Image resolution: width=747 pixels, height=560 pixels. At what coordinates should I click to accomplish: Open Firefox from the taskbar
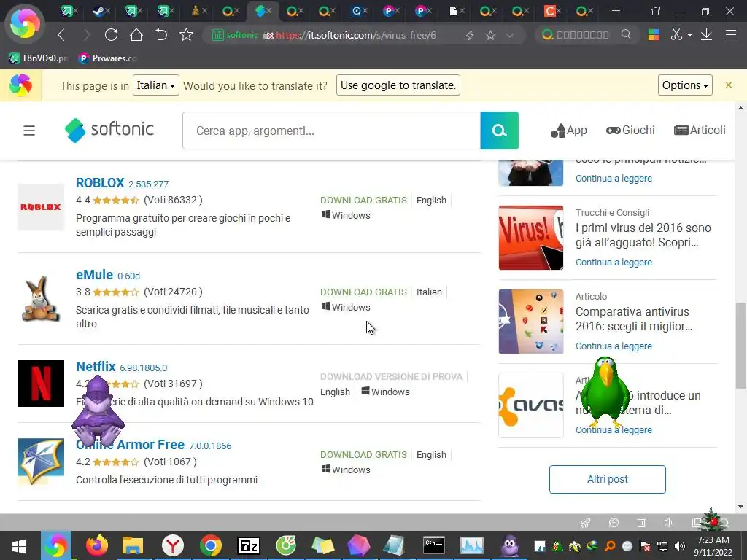pos(97,545)
